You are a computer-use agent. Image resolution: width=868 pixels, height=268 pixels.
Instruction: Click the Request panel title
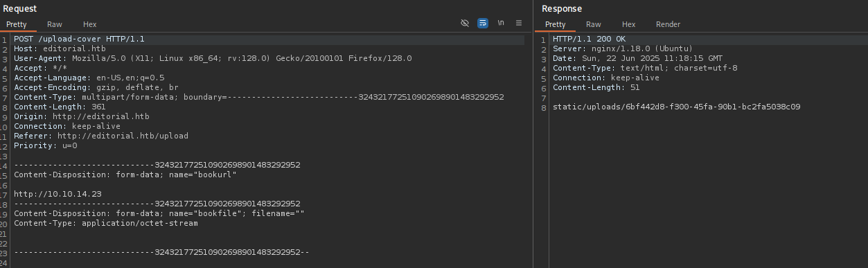coord(20,8)
